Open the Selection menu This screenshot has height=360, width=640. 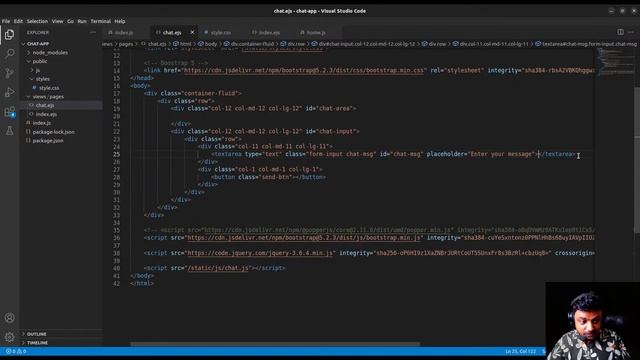(37, 21)
